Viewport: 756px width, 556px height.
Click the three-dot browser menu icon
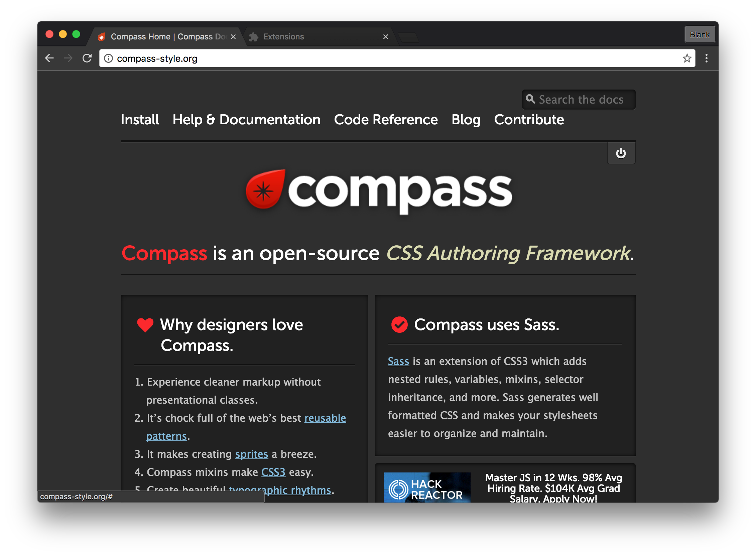[706, 58]
